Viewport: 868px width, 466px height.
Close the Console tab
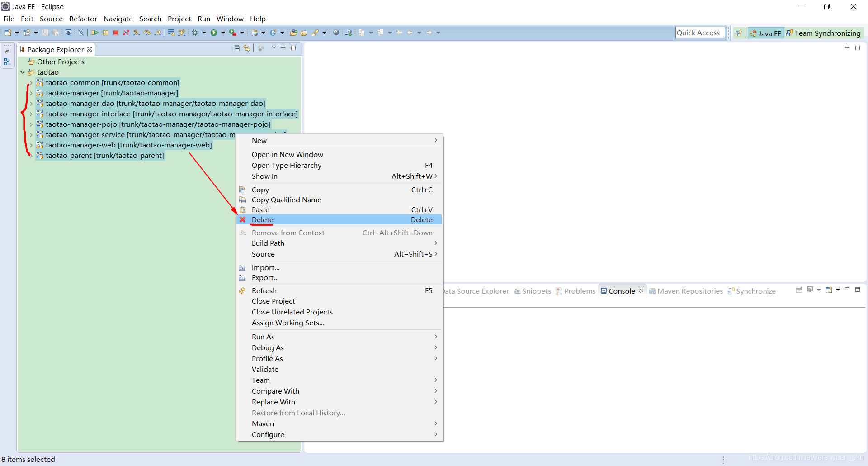tap(641, 291)
